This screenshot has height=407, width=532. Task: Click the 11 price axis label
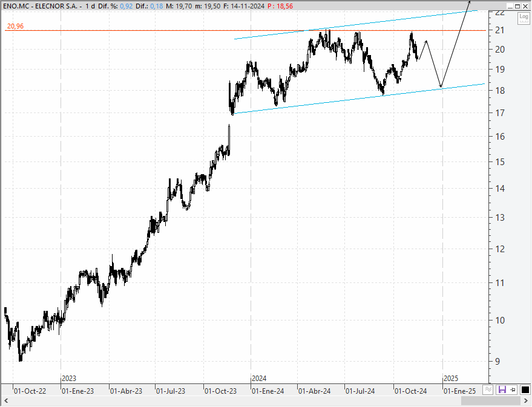click(500, 282)
